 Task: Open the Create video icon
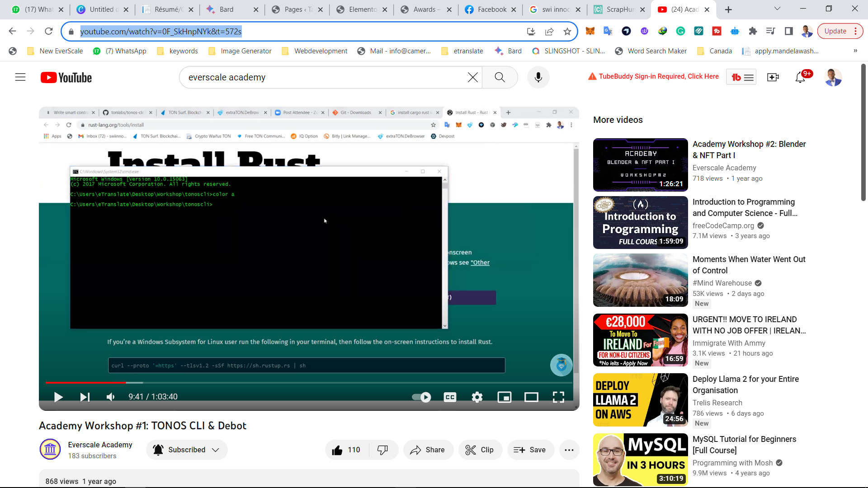pos(773,77)
